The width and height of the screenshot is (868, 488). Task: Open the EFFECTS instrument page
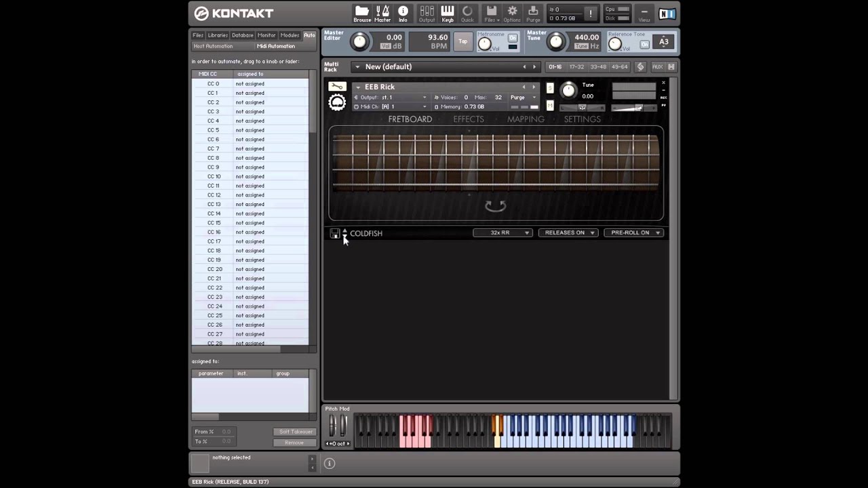tap(469, 119)
